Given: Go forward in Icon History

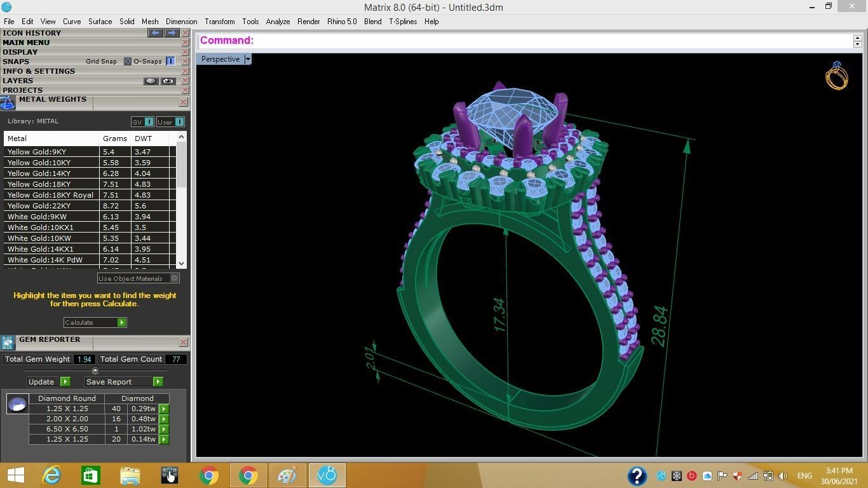Looking at the screenshot, I should pos(172,32).
